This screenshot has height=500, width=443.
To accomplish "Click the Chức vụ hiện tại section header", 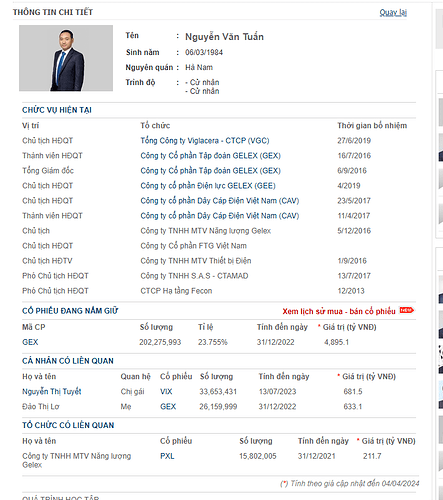I will tap(57, 110).
